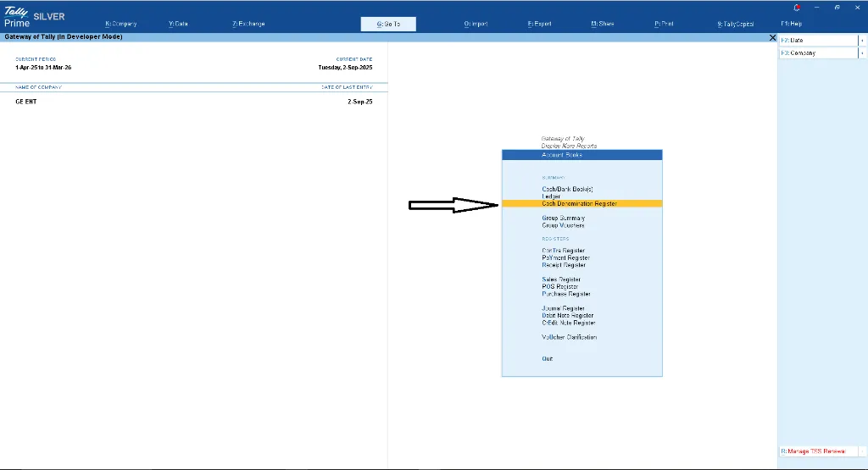The width and height of the screenshot is (868, 470).
Task: Click current period 1-Apr-25 to 31-Mar-26
Action: pyautogui.click(x=43, y=68)
